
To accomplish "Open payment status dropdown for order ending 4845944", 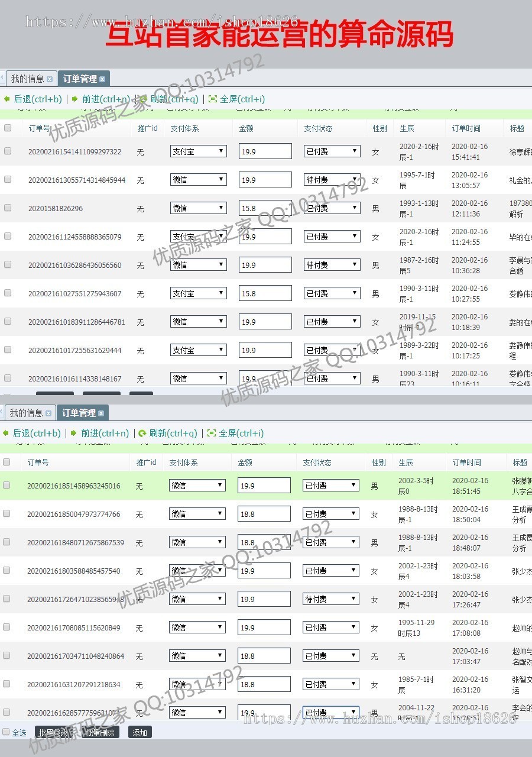I will point(332,180).
